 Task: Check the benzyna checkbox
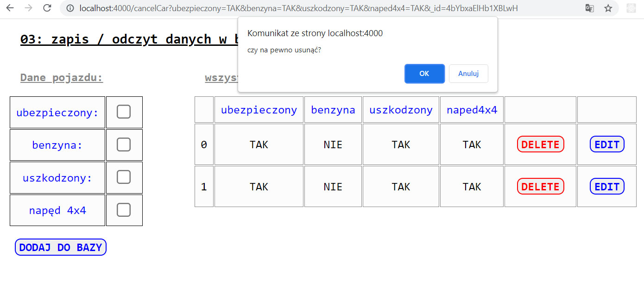(x=124, y=145)
